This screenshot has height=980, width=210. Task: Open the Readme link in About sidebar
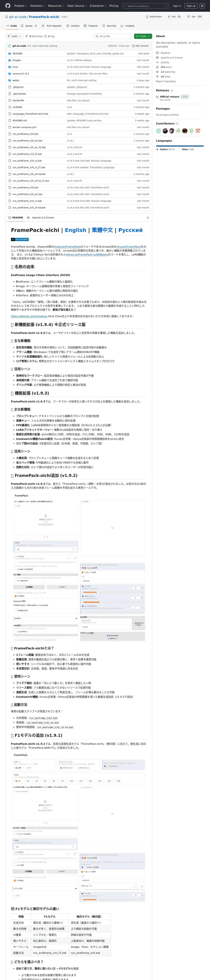(x=163, y=53)
